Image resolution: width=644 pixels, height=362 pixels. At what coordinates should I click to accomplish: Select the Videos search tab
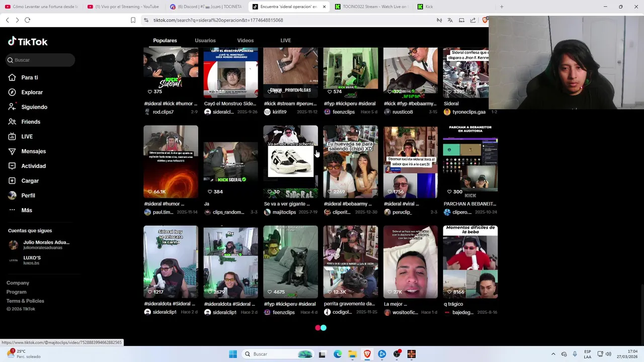tap(246, 40)
